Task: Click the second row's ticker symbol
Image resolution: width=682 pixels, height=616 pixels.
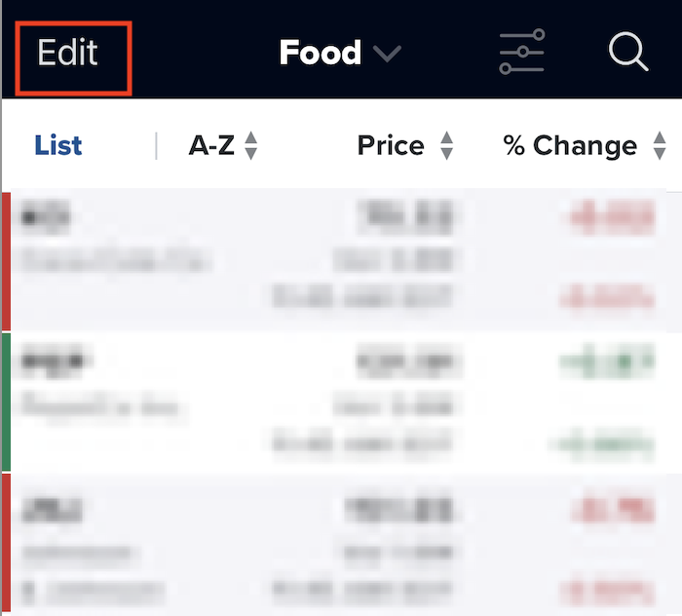Action: [x=53, y=361]
